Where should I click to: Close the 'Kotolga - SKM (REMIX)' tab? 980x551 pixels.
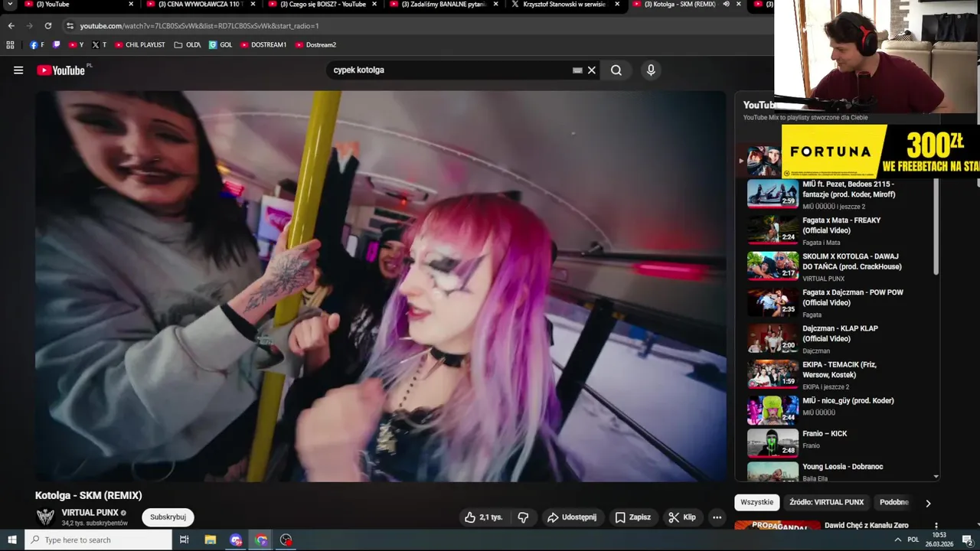739,5
